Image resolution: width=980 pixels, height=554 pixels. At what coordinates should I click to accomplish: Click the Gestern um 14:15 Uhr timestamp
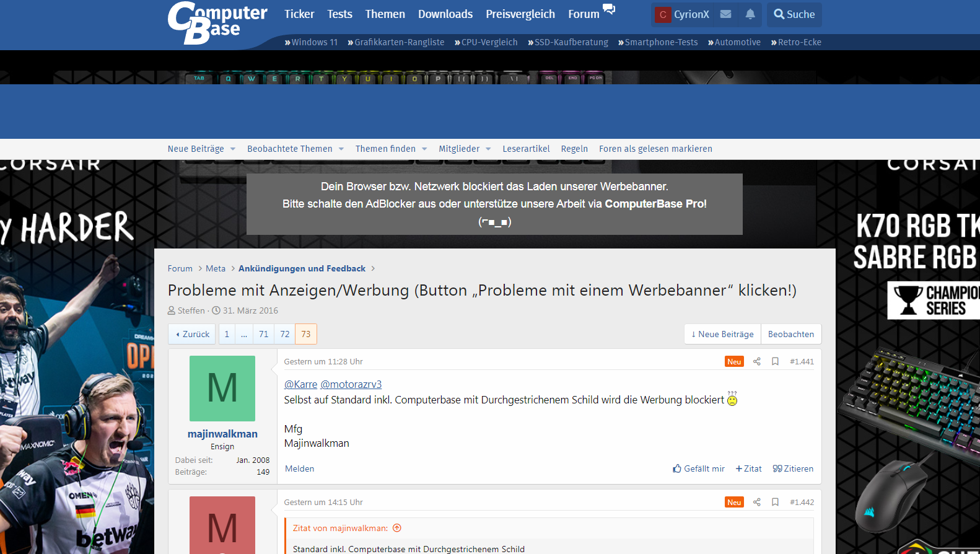323,502
